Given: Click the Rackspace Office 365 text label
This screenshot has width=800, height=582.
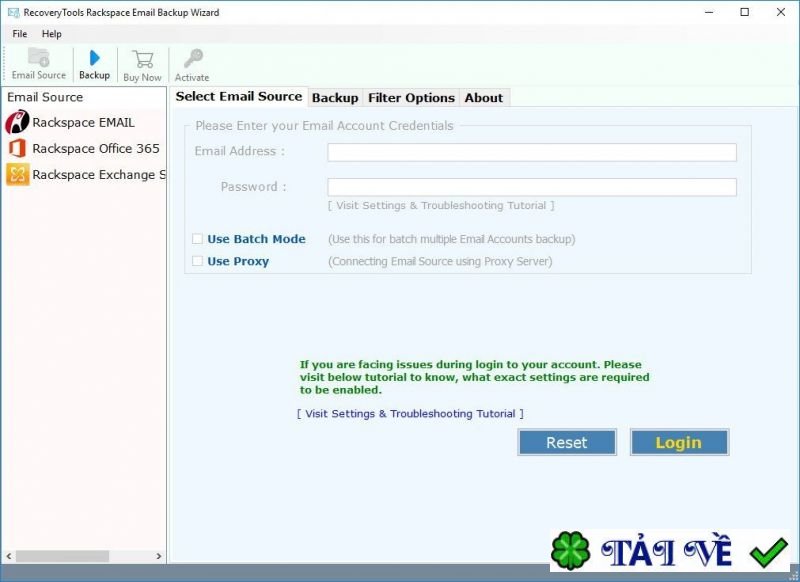Looking at the screenshot, I should (x=96, y=148).
